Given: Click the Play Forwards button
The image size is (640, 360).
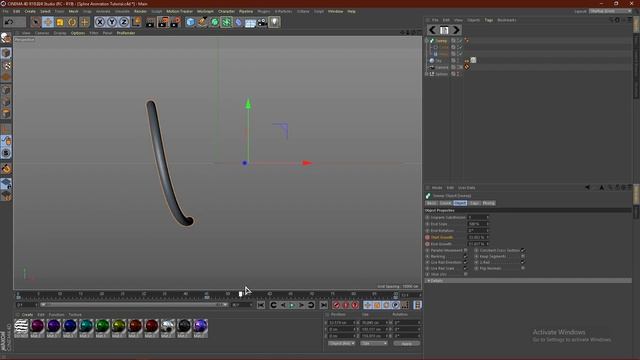Looking at the screenshot, I should [292, 305].
